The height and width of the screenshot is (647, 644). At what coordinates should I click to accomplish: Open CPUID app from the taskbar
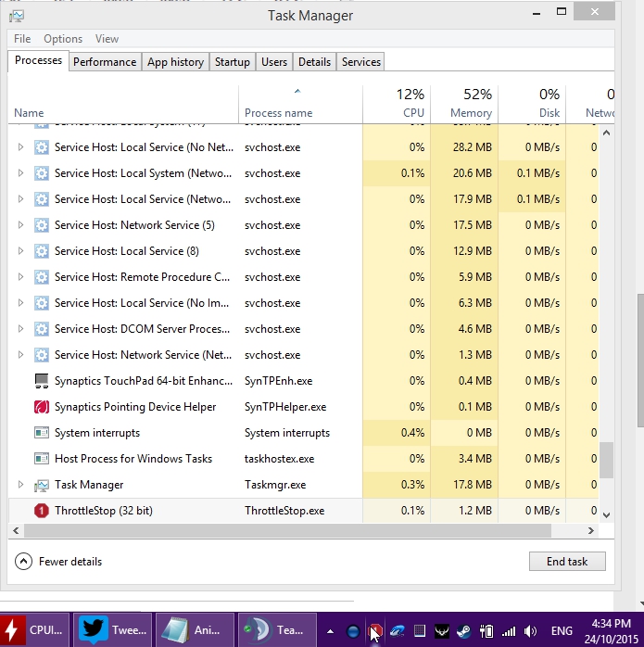tap(34, 630)
